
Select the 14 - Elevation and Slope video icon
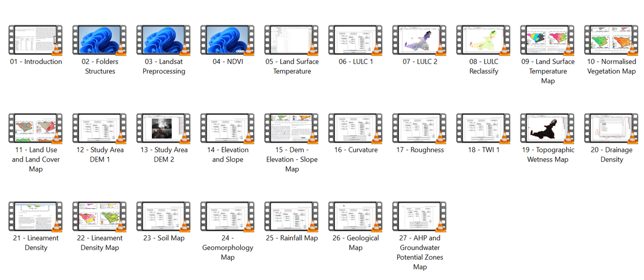[x=228, y=129]
